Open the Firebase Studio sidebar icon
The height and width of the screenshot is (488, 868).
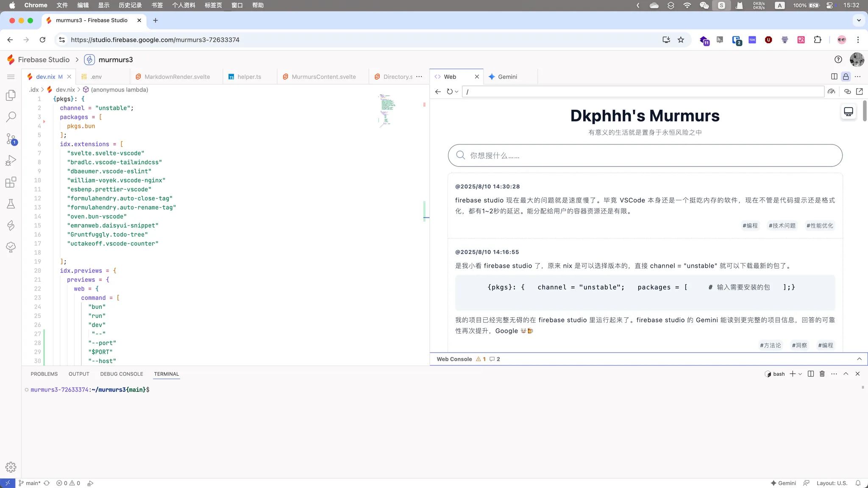[x=11, y=225]
